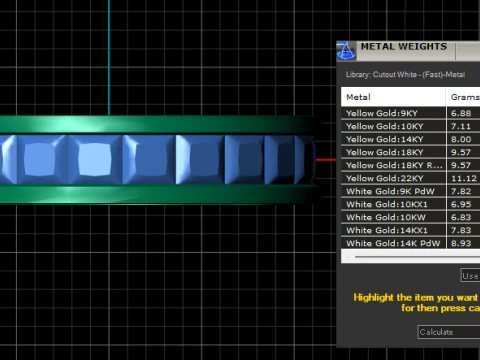Select the White Gold:10KW row
Image resolution: width=480 pixels, height=360 pixels.
click(410, 217)
